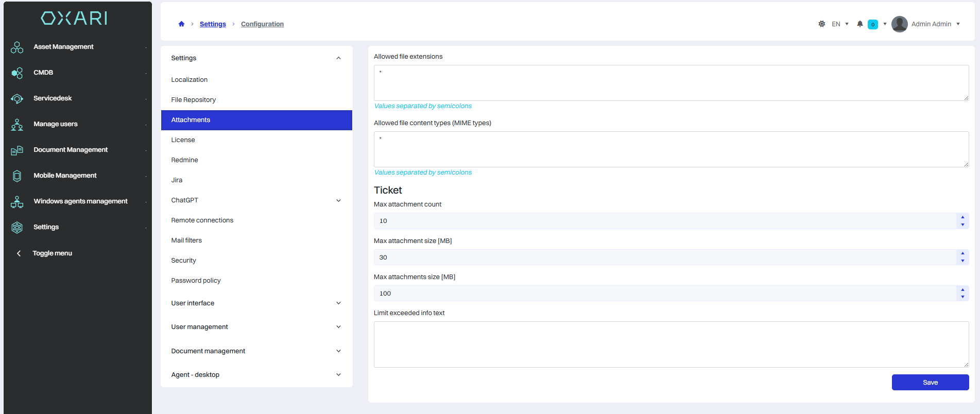Increase Max attachment count with up arrow
Screen dimensions: 980x414
coord(962,217)
